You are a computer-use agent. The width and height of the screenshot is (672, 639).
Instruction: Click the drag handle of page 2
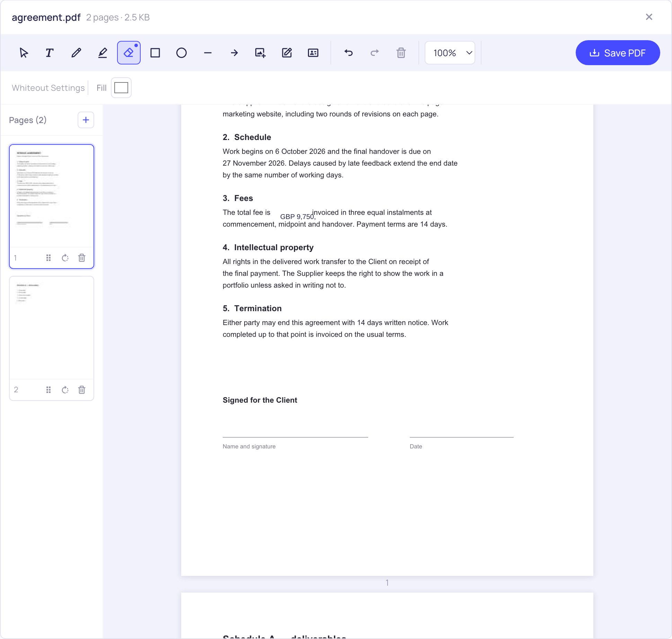[x=48, y=390]
